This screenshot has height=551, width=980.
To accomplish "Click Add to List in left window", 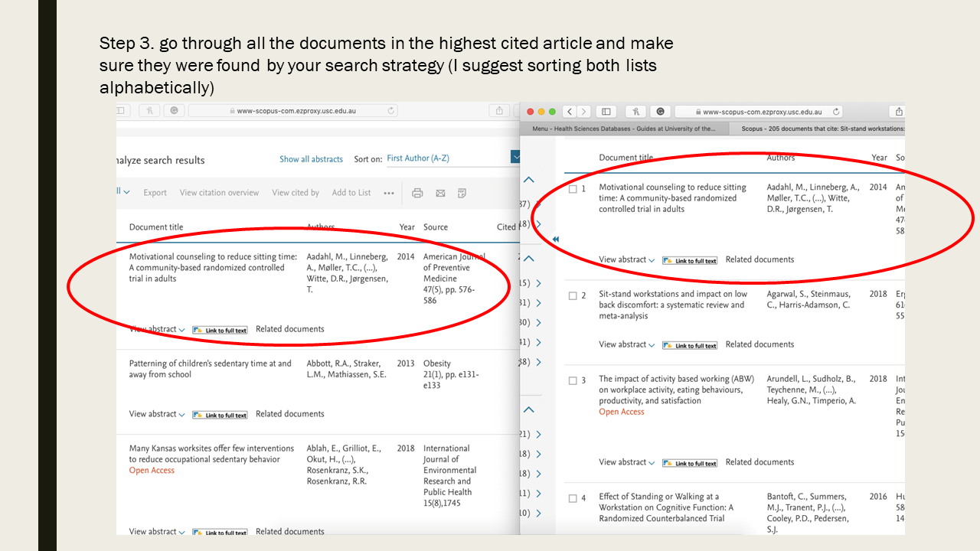I will pyautogui.click(x=351, y=193).
